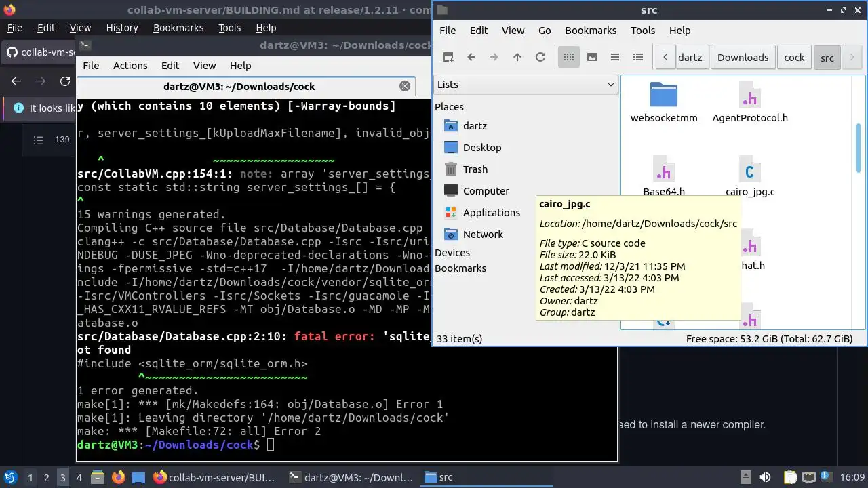Click Firefox reload button

tap(65, 81)
